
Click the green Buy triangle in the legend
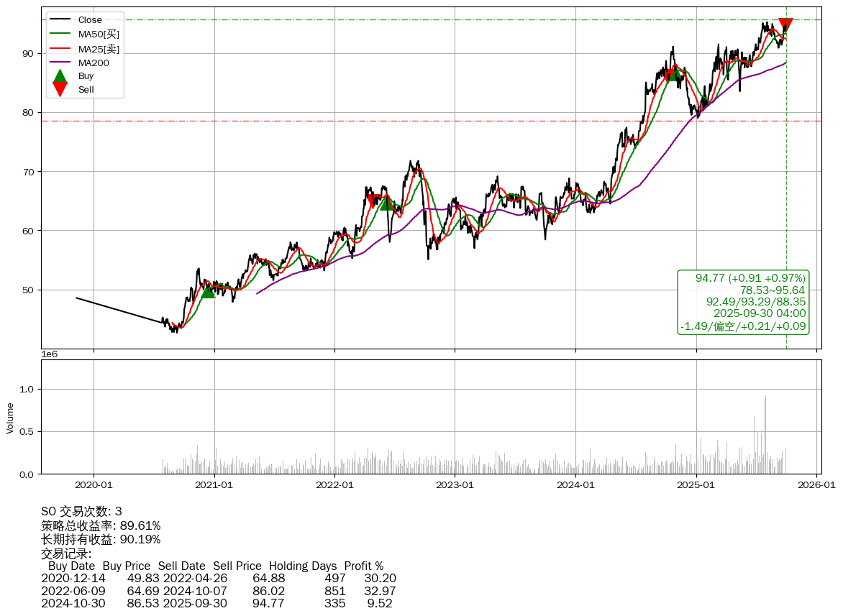coord(60,75)
